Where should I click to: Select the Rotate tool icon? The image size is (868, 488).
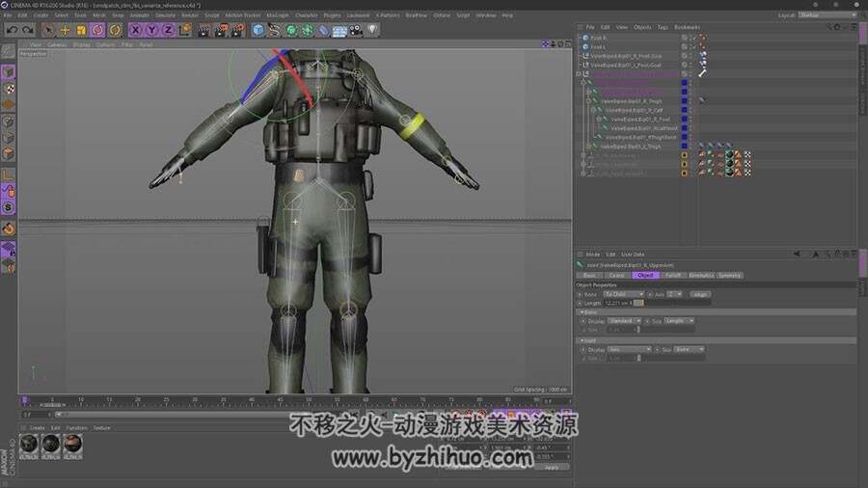tap(98, 30)
